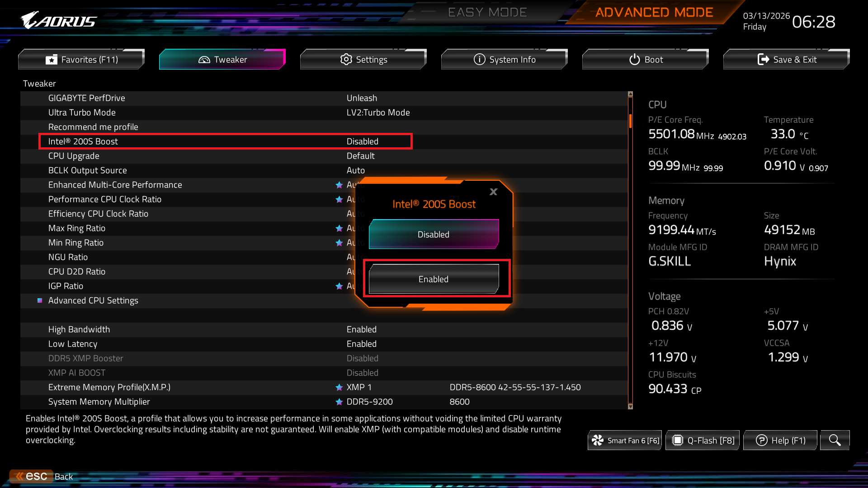868x488 pixels.
Task: Close Intel 200S Boost popup with X
Action: (x=493, y=192)
